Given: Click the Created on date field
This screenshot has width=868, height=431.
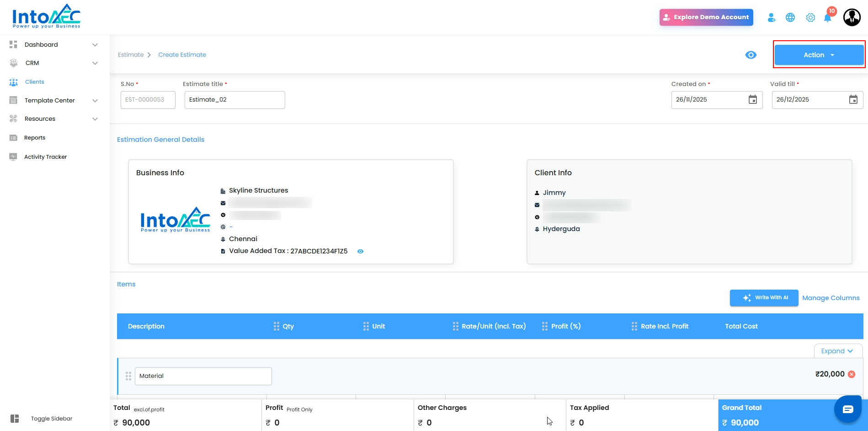Looking at the screenshot, I should click(x=717, y=100).
